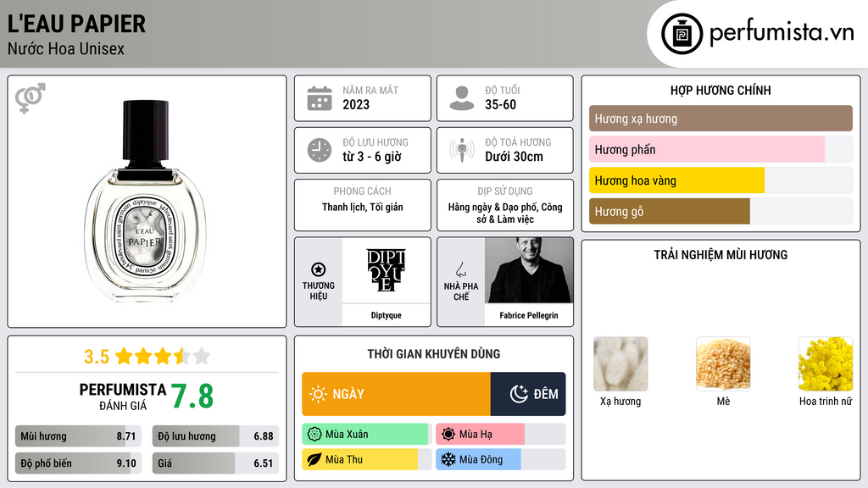Click the Giá 6.51 score bar
Viewport: 868px width, 488px height.
(x=215, y=463)
